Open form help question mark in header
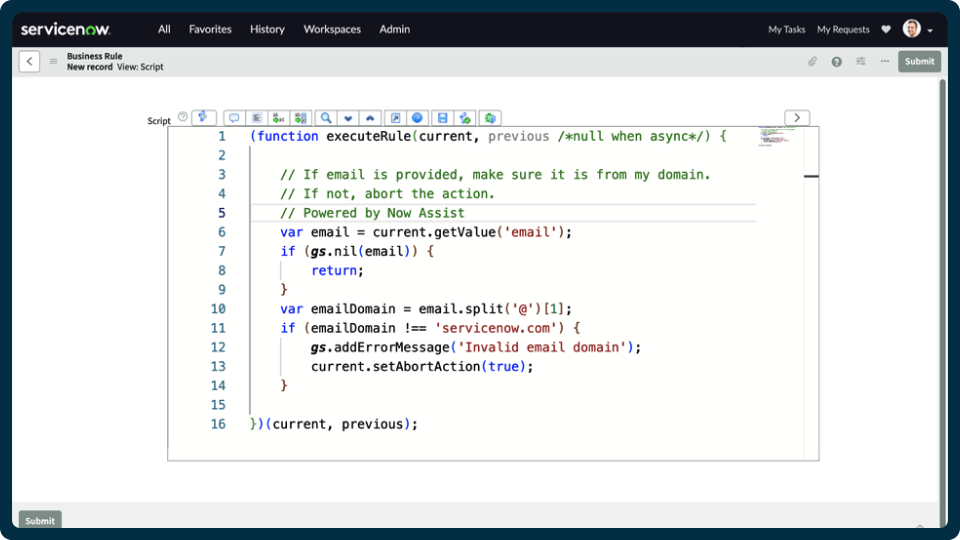960x540 pixels. coord(836,61)
